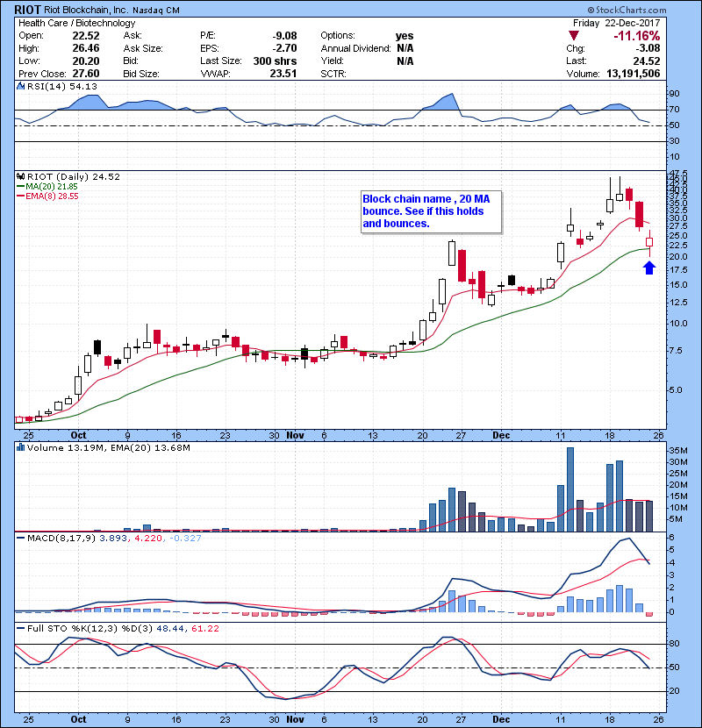Image resolution: width=702 pixels, height=728 pixels.
Task: Click the -11.16% percent change
Action: 637,36
